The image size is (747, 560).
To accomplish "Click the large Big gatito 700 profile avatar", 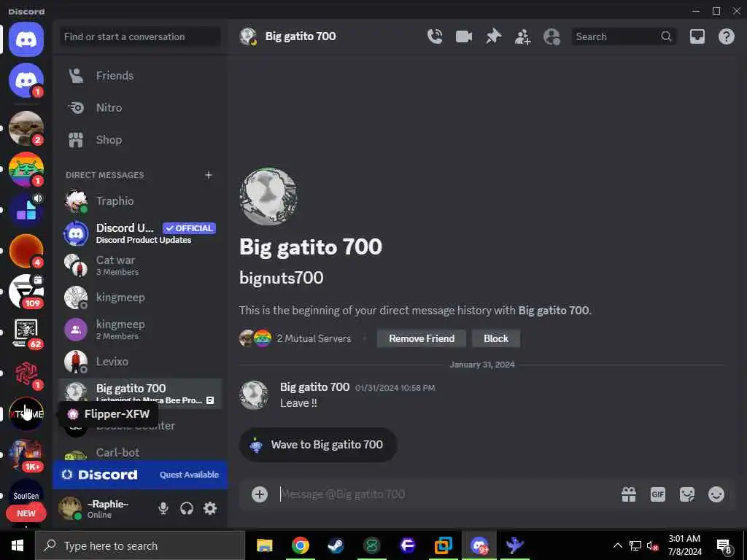I will point(268,196).
